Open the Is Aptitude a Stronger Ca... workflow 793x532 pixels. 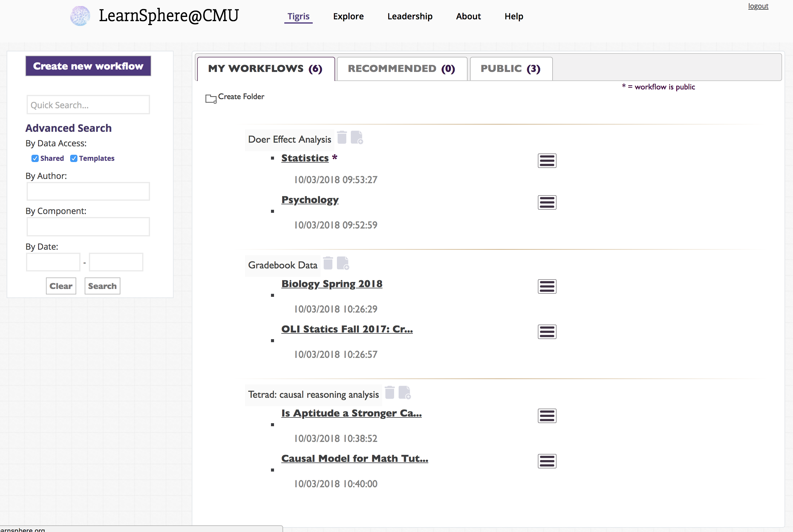[351, 413]
